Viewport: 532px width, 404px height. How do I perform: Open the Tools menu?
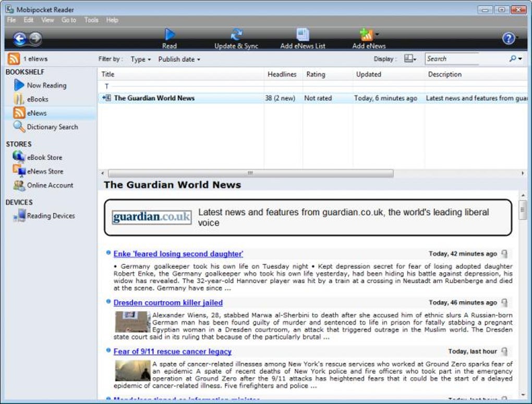coord(91,20)
